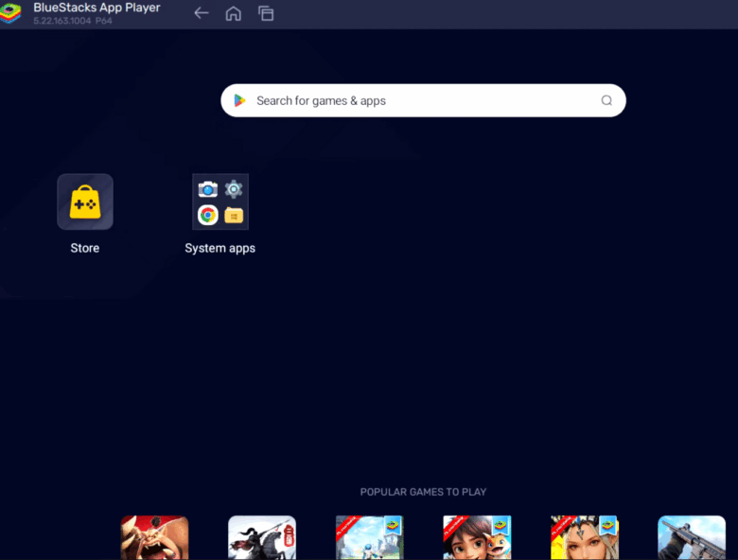This screenshot has height=560, width=738.
Task: Click the Settings gear in System apps
Action: coord(234,189)
